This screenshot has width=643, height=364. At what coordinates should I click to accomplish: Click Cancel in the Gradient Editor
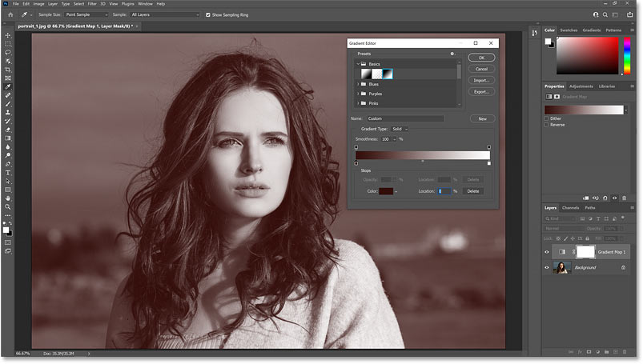pos(481,69)
